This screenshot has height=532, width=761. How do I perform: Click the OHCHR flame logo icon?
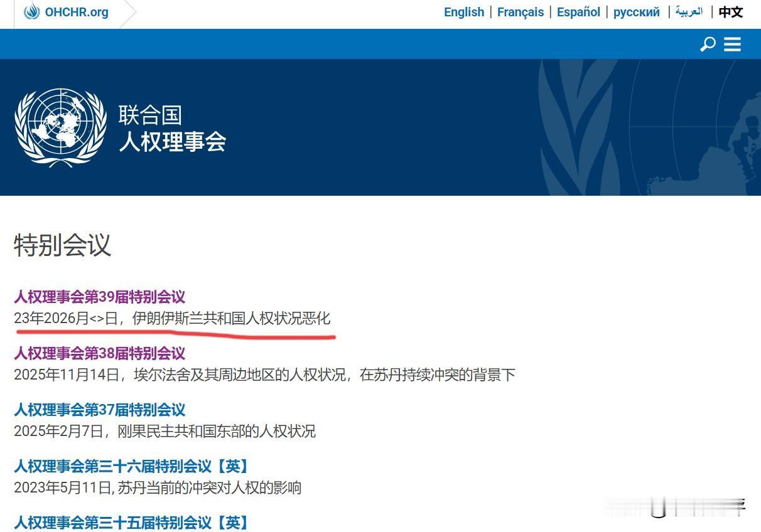coord(31,11)
